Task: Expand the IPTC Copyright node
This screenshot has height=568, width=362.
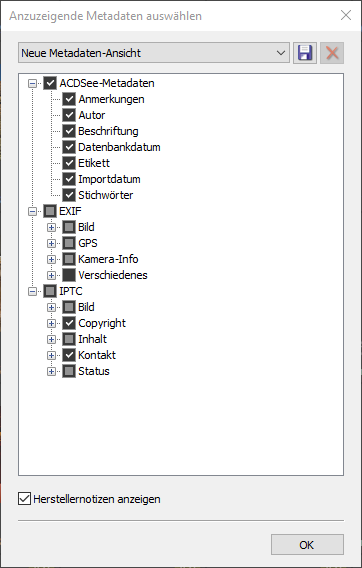Action: pos(51,323)
